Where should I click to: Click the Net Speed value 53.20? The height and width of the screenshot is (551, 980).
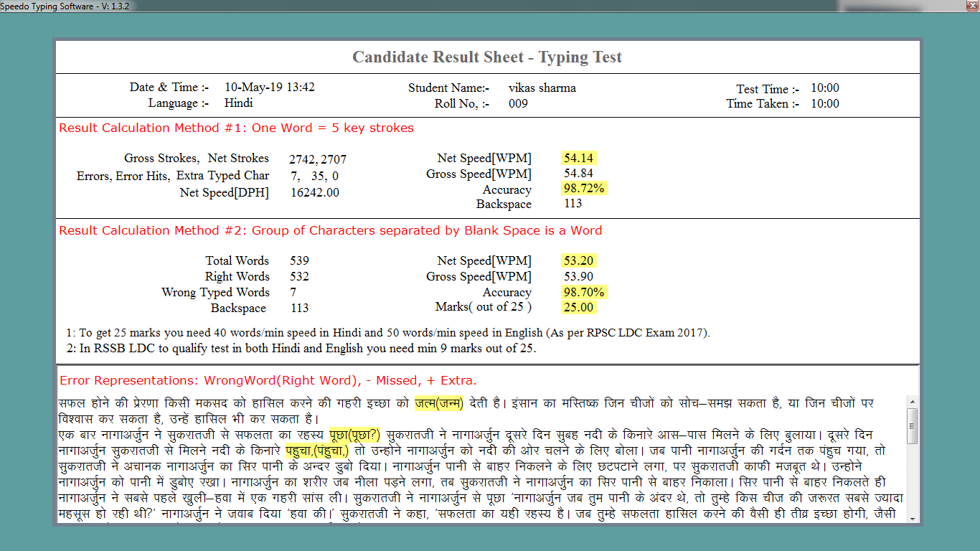[x=579, y=260]
